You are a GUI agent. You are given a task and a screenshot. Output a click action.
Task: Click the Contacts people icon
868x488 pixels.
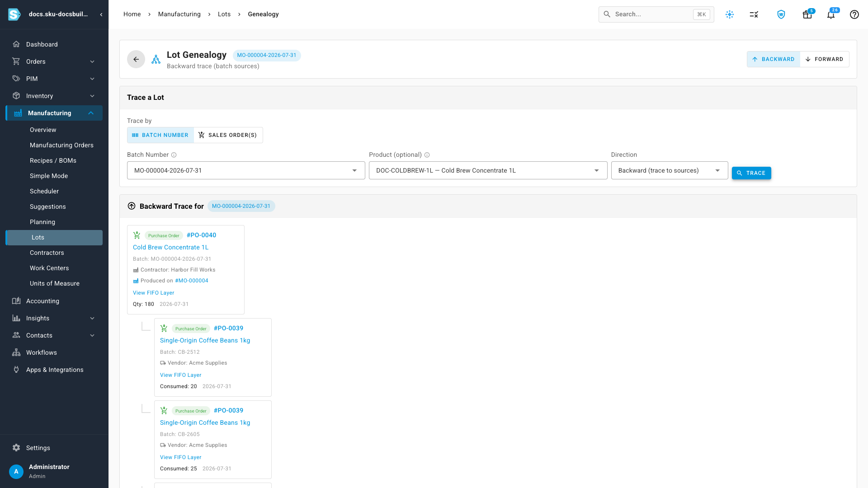[x=16, y=335]
